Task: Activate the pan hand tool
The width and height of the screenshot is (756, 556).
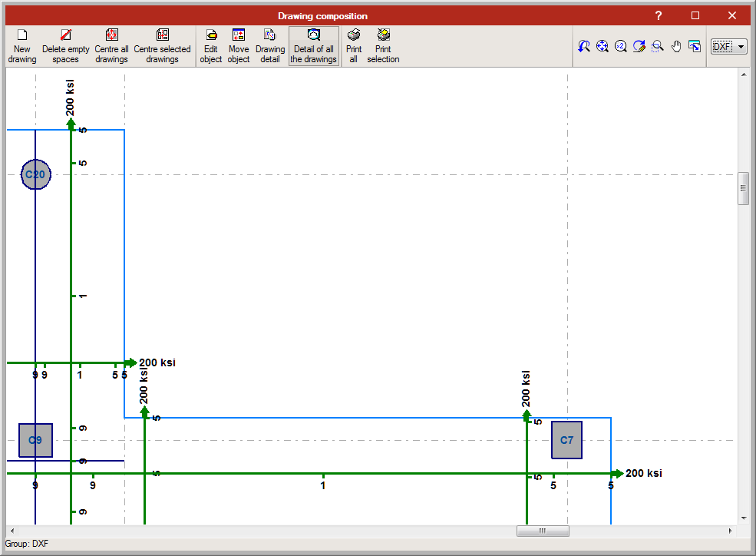Action: pyautogui.click(x=676, y=47)
